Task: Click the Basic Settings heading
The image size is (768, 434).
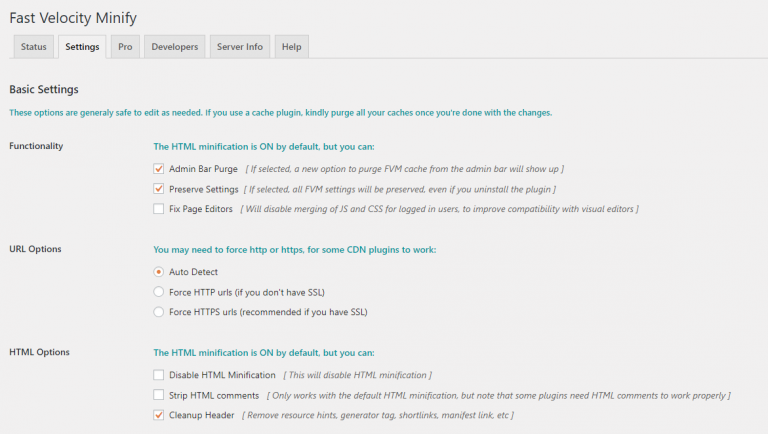Action: [44, 89]
